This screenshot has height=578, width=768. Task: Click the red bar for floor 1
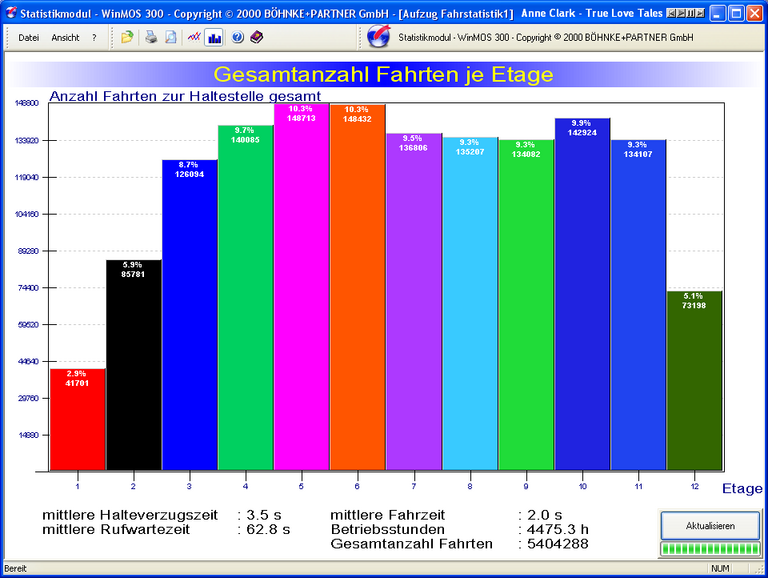pyautogui.click(x=78, y=420)
